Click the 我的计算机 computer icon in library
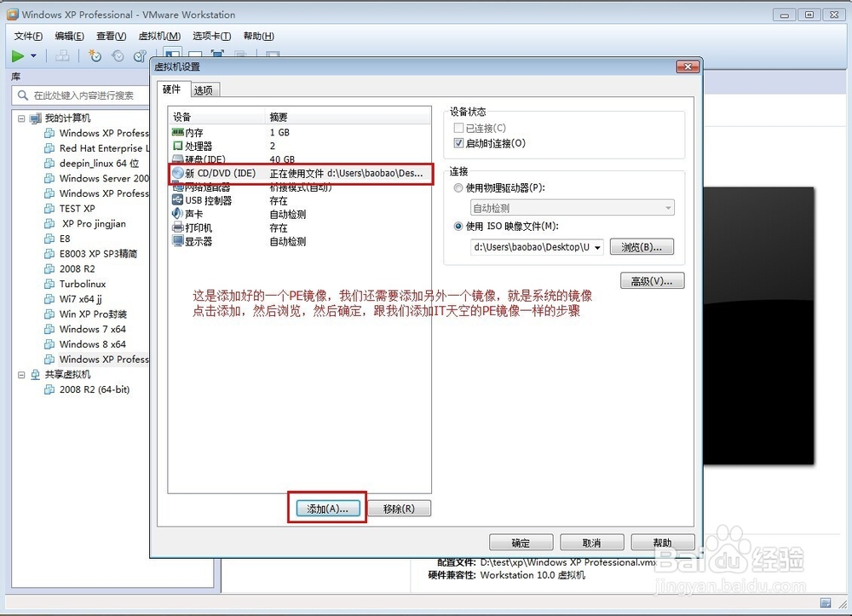Screen dimensions: 852x616 tap(36, 118)
